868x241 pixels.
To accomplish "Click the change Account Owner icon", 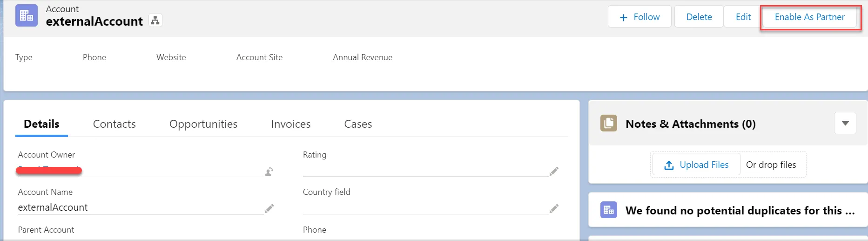I will [x=269, y=172].
